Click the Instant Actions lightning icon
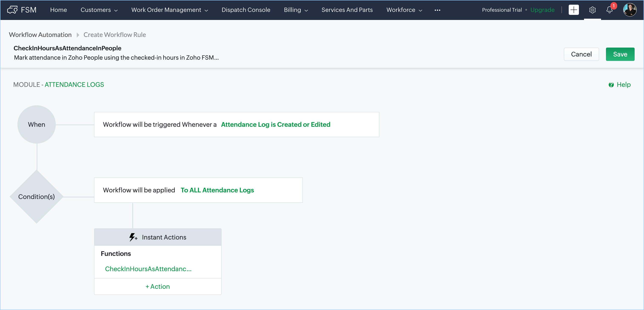This screenshot has width=644, height=310. pos(133,237)
